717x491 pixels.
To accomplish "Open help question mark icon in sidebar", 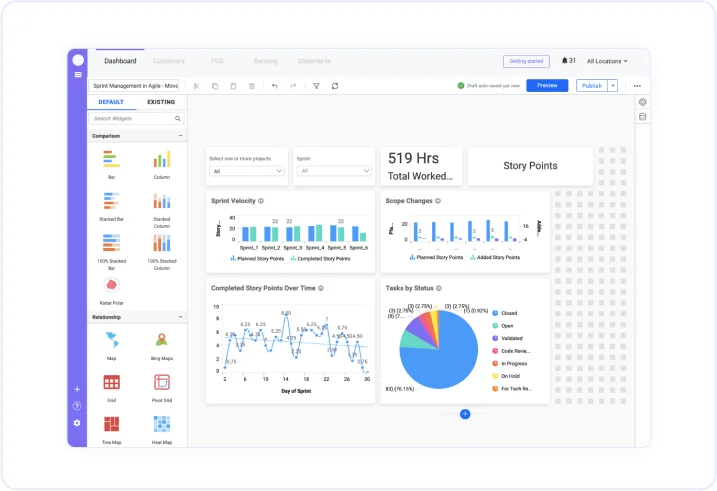I will pyautogui.click(x=77, y=406).
